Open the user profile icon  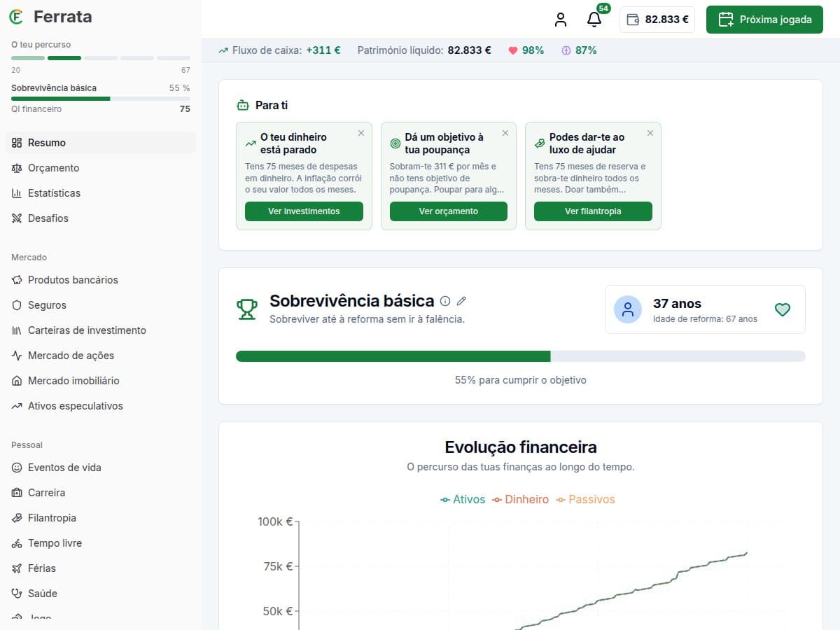[561, 20]
